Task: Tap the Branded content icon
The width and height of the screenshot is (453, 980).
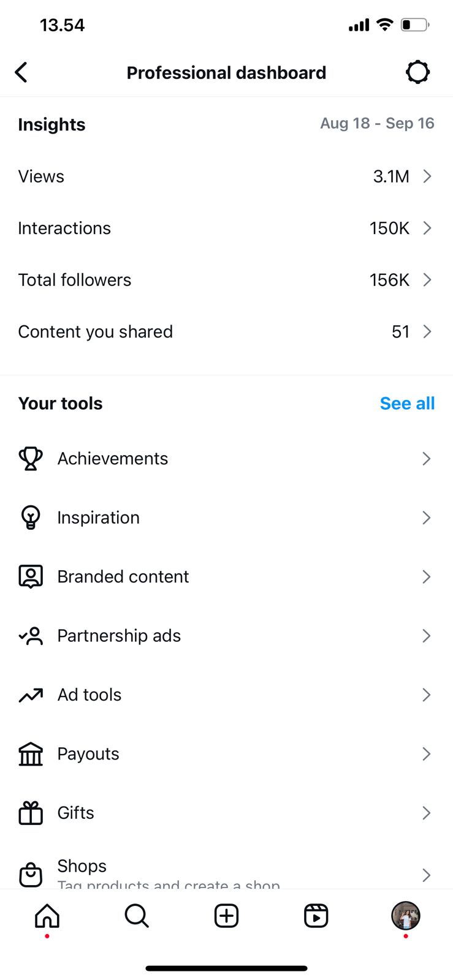Action: pyautogui.click(x=31, y=576)
